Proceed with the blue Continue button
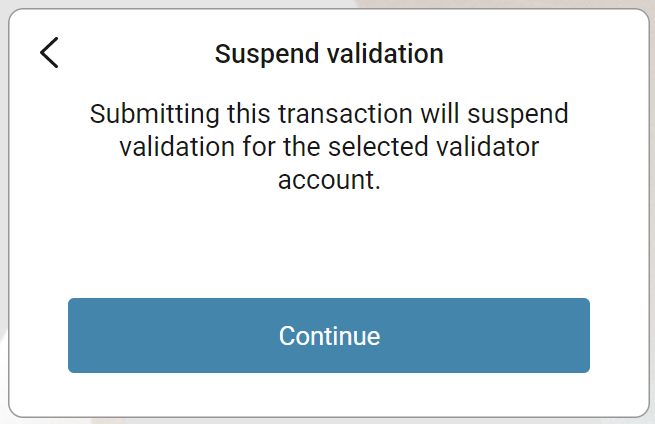 [329, 335]
